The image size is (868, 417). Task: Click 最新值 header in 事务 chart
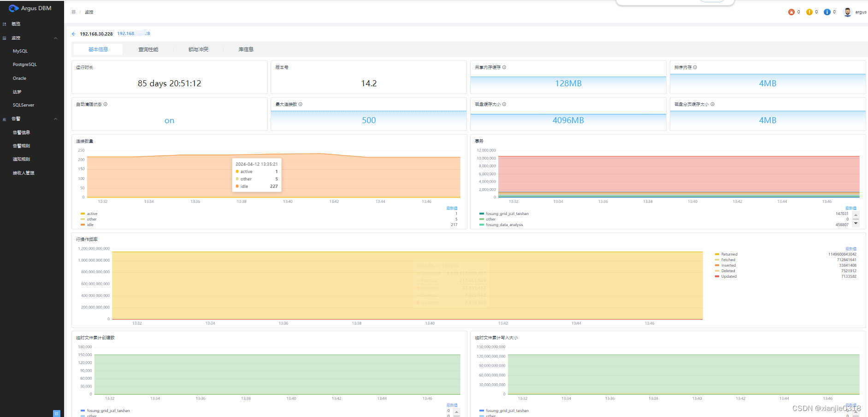pos(851,208)
